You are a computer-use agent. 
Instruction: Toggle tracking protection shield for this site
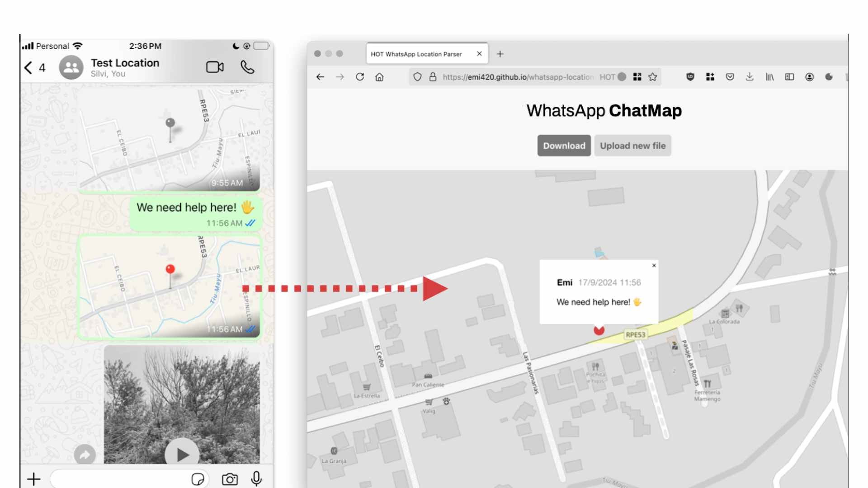pyautogui.click(x=418, y=77)
